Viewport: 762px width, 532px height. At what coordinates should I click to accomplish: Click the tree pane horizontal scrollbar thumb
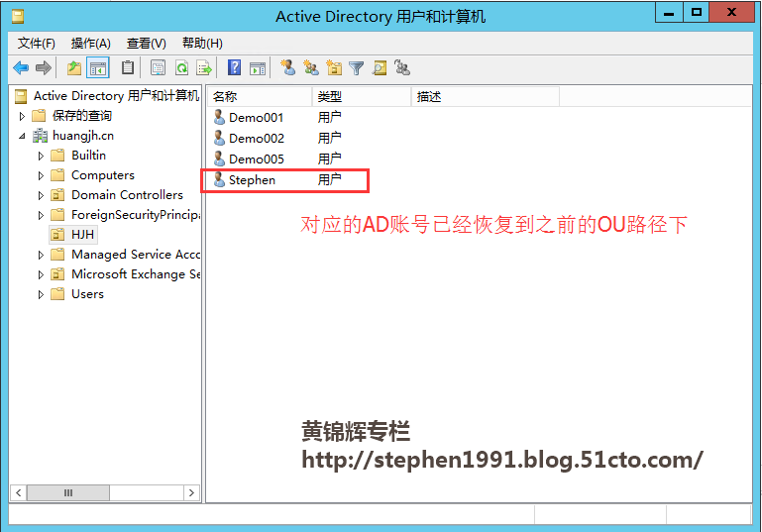68,493
